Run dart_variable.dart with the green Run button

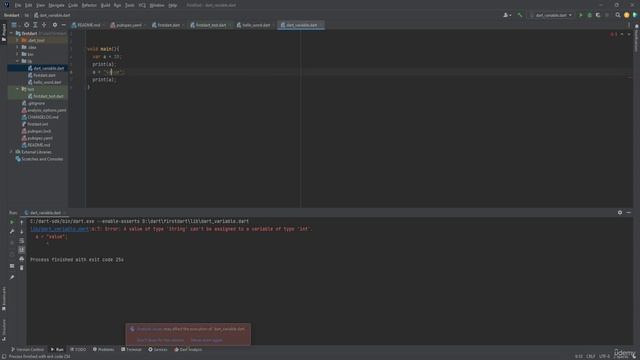tap(581, 15)
